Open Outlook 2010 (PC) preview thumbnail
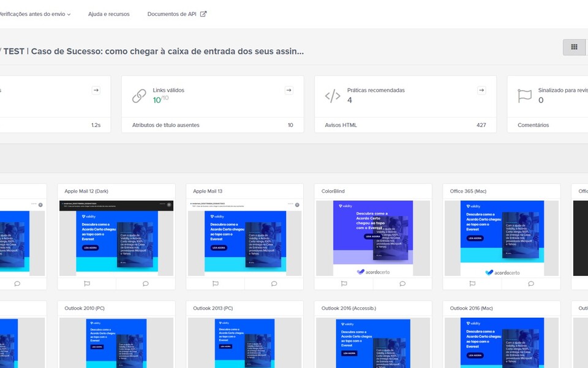The image size is (588, 368). click(116, 343)
